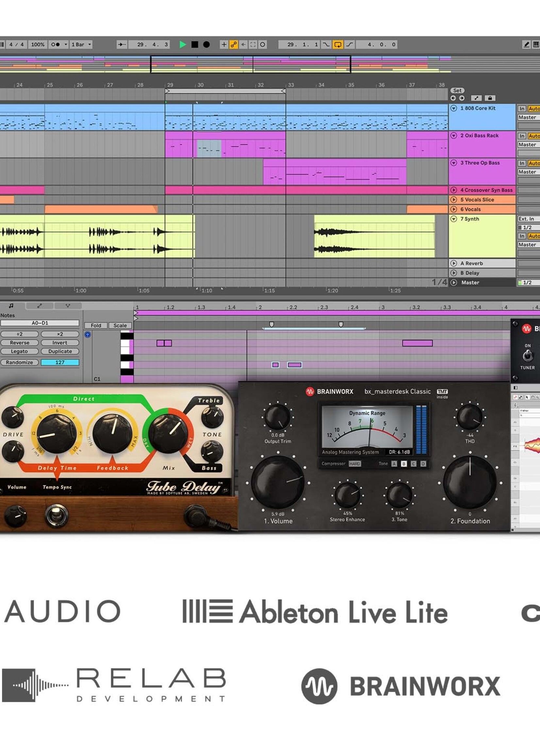Expand the 6 Vocals track

(454, 209)
